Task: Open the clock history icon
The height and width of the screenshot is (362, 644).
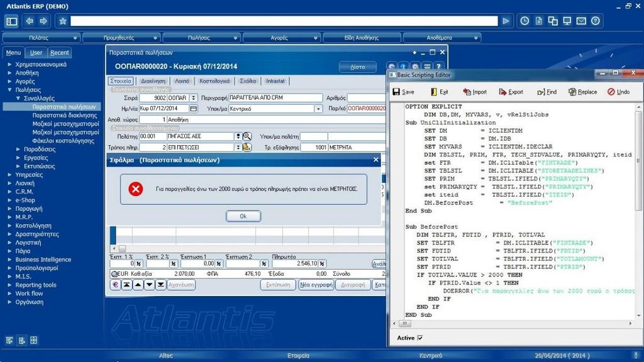Action: 525,21
